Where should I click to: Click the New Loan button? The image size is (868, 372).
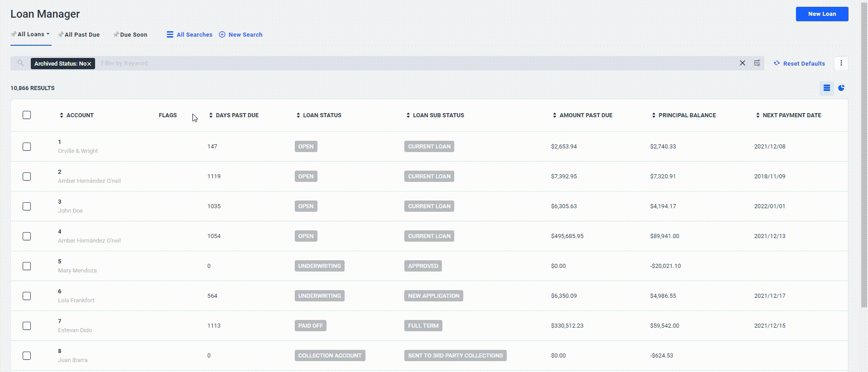(x=822, y=14)
